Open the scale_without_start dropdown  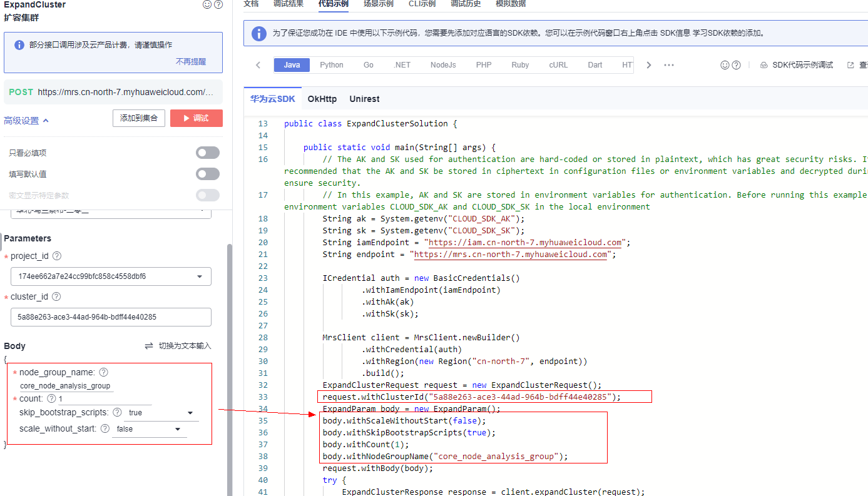150,429
